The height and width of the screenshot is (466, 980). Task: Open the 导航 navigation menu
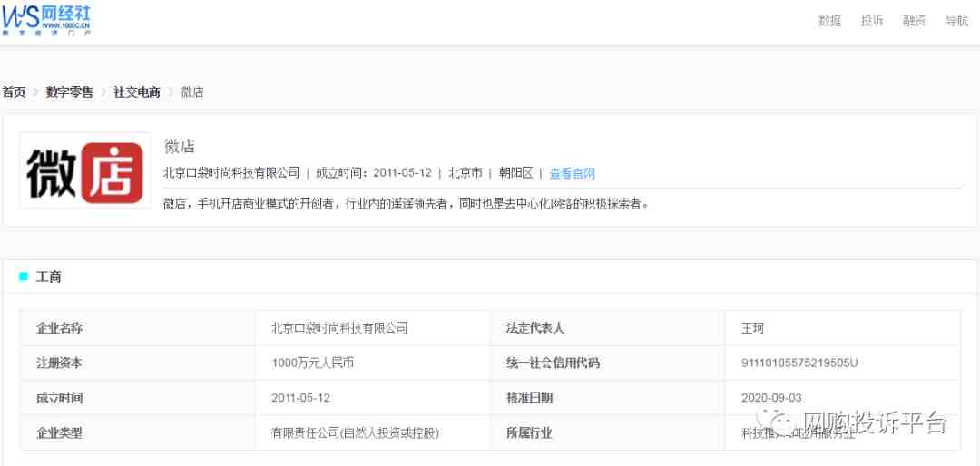click(x=956, y=21)
